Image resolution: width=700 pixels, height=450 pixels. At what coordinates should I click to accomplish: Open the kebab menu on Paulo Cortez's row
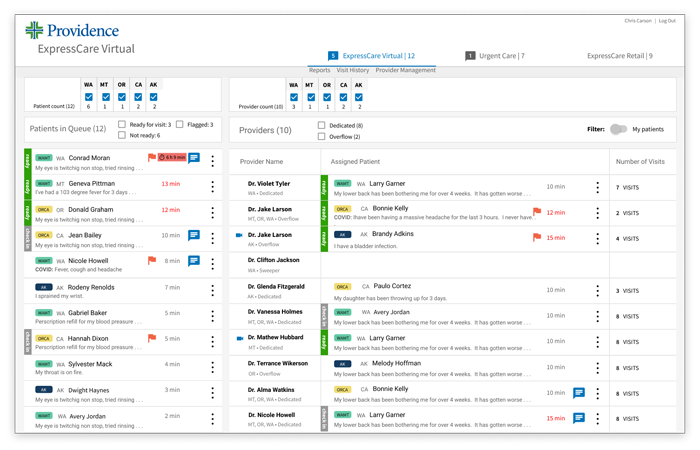[597, 291]
